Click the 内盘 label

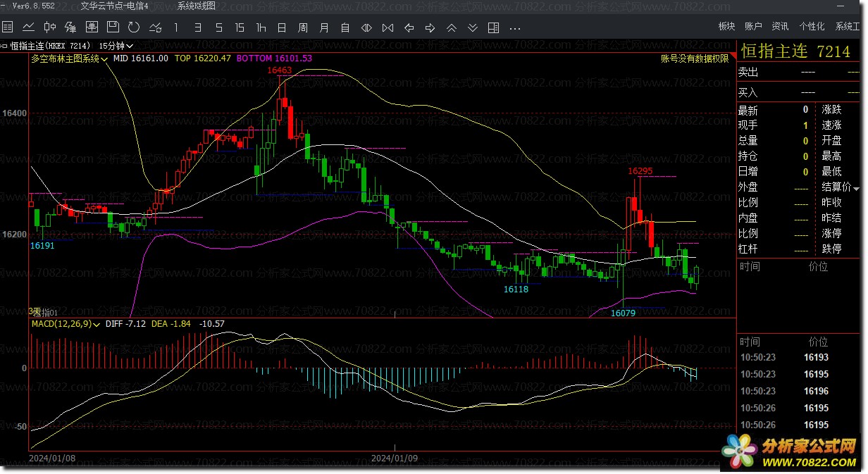[748, 218]
